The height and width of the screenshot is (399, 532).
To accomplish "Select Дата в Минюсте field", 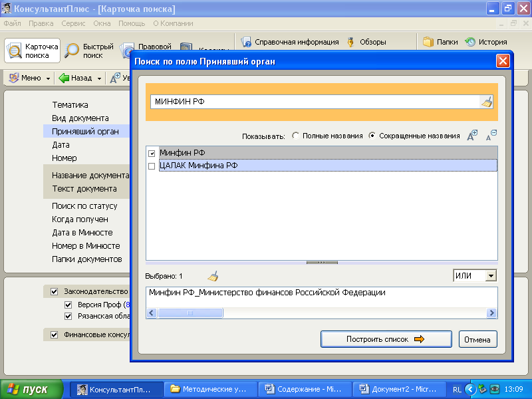I will pos(82,232).
